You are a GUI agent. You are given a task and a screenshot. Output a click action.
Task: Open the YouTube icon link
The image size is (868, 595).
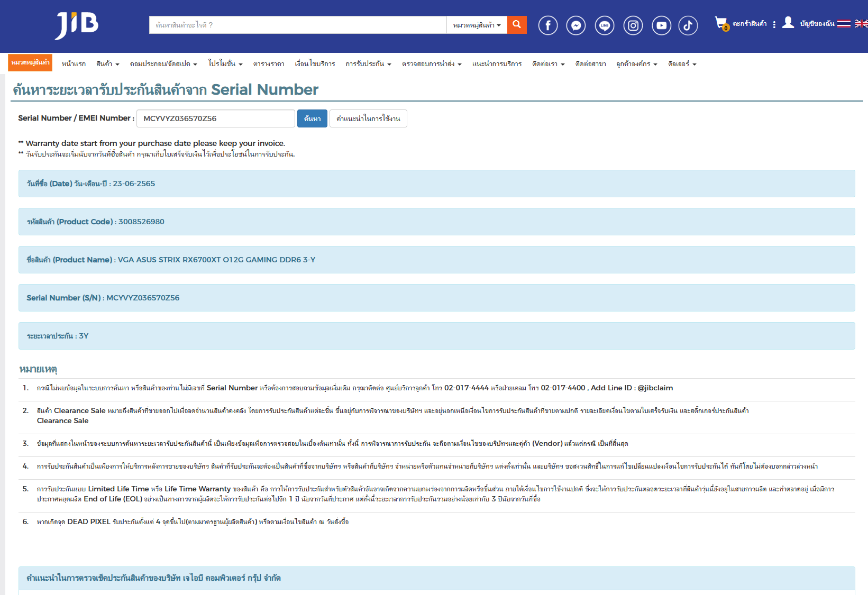[x=662, y=25]
